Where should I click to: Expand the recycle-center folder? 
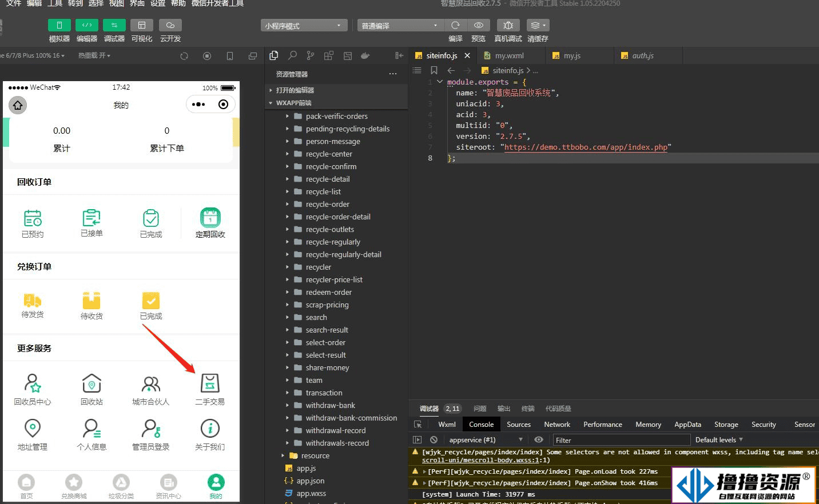(336, 154)
